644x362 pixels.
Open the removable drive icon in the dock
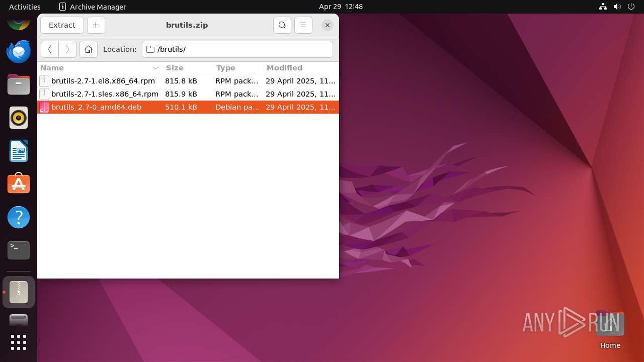click(x=19, y=320)
